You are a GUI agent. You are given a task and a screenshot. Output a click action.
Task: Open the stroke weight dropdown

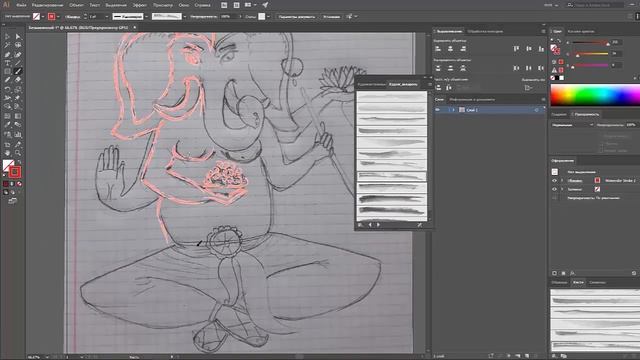107,17
